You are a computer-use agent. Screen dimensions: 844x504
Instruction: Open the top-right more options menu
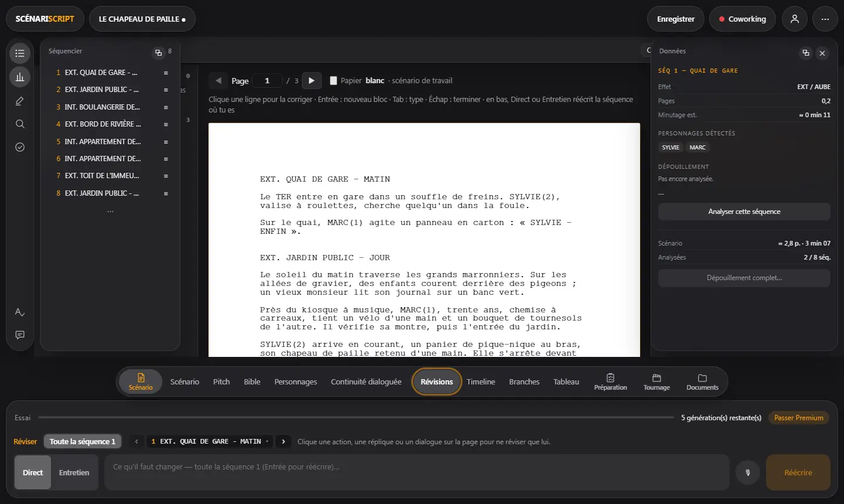(x=825, y=19)
